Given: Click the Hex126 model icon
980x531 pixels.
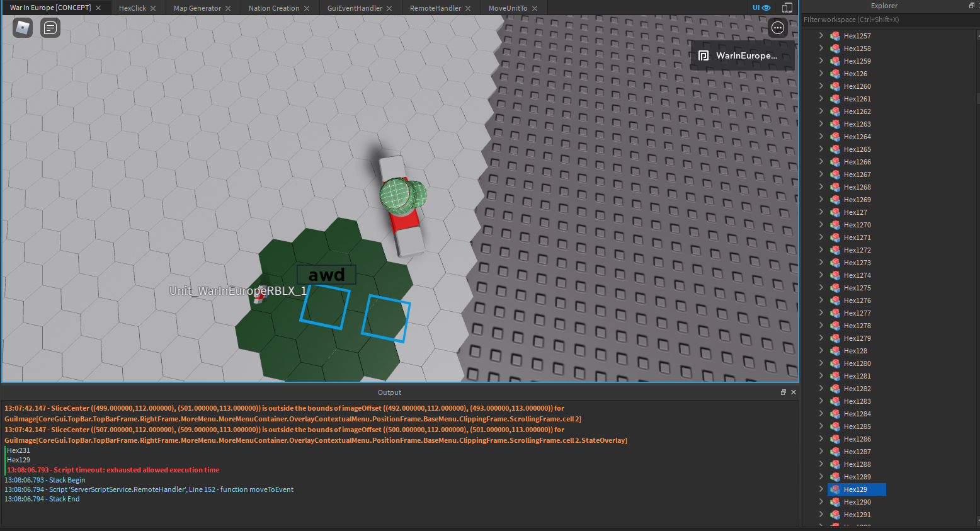Looking at the screenshot, I should click(835, 74).
